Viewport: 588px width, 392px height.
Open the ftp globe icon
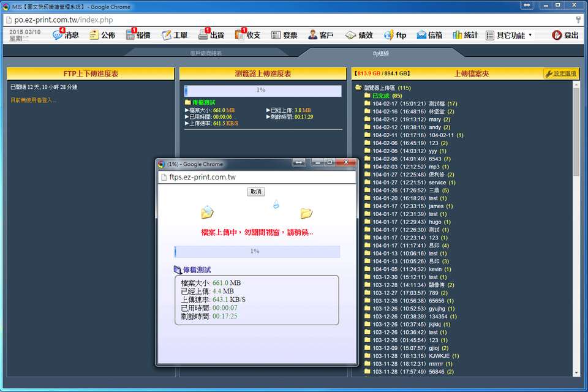click(389, 36)
